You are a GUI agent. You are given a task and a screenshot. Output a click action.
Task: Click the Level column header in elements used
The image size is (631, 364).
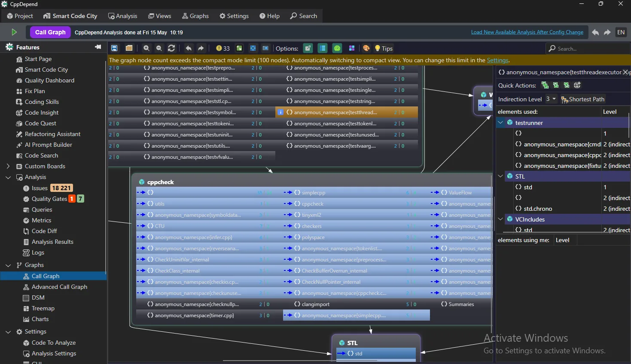[610, 112]
